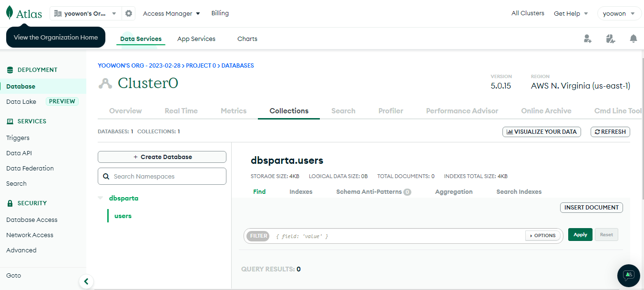The width and height of the screenshot is (644, 290).
Task: Click the Reset filter button
Action: [606, 235]
